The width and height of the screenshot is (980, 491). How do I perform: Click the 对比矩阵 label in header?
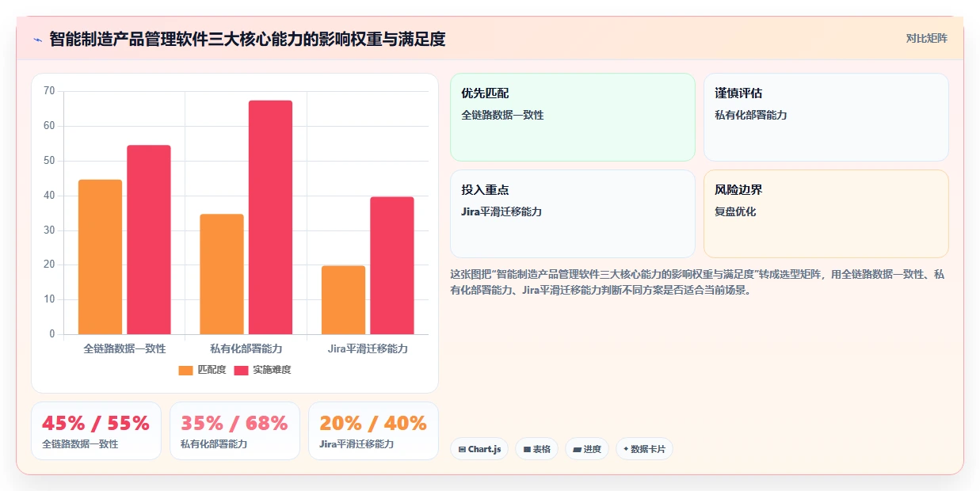(927, 38)
